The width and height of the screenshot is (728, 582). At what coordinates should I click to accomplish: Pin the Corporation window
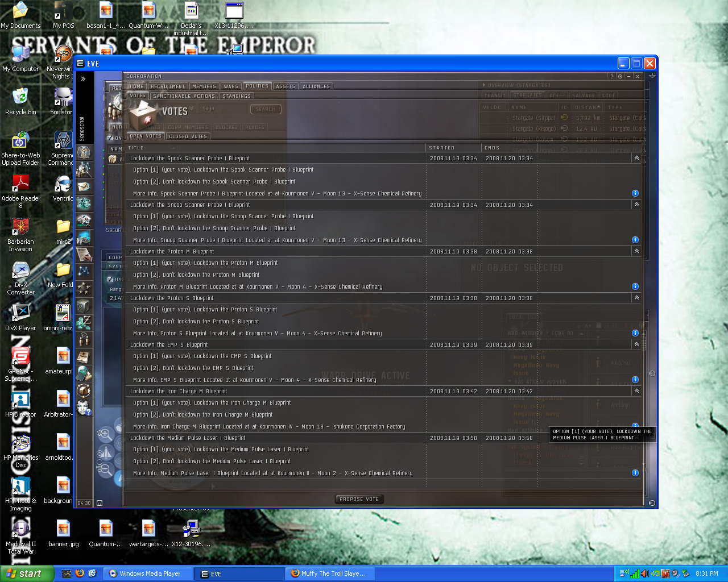pos(621,76)
